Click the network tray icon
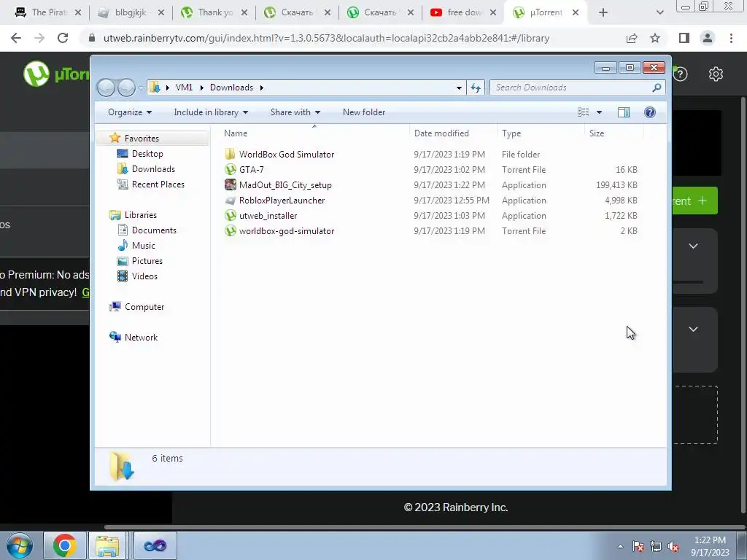 (x=656, y=547)
